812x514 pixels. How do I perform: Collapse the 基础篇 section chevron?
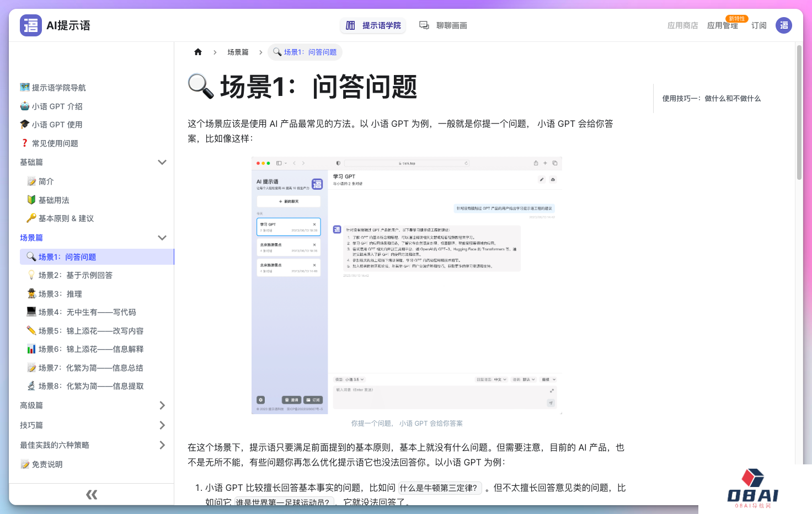coord(162,162)
